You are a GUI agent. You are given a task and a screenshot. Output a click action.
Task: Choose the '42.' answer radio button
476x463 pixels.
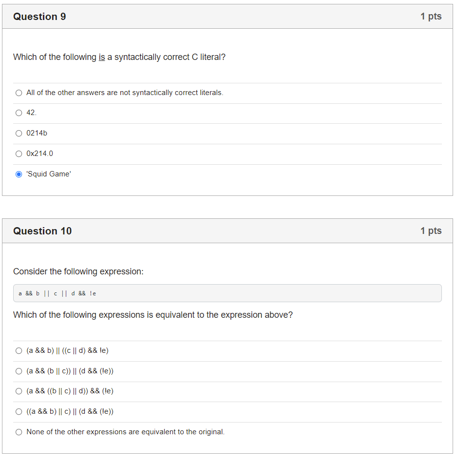point(19,113)
